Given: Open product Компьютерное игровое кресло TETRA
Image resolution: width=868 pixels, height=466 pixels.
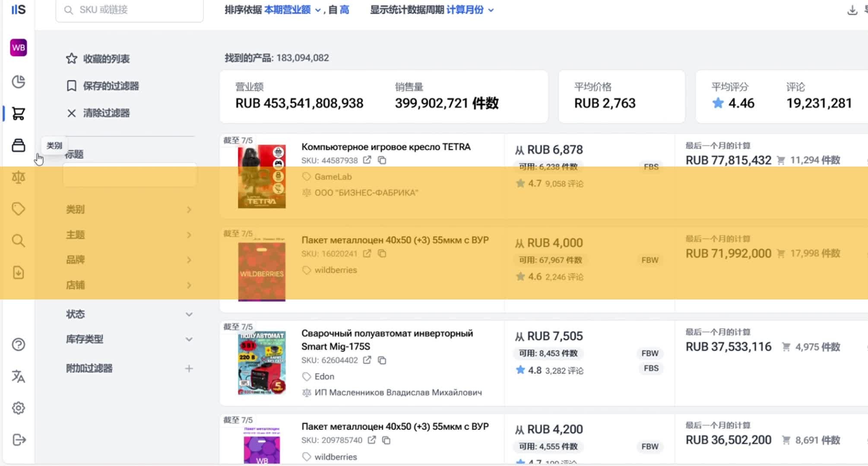Looking at the screenshot, I should [x=386, y=147].
